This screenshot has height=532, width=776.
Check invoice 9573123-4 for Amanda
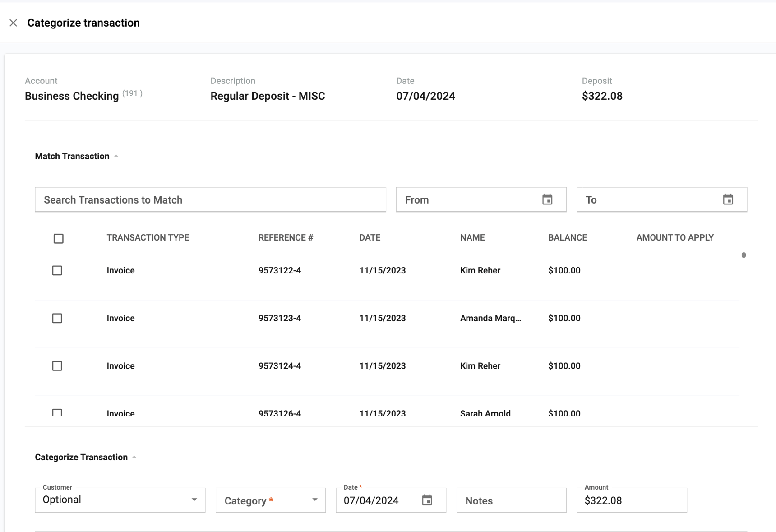[57, 318]
